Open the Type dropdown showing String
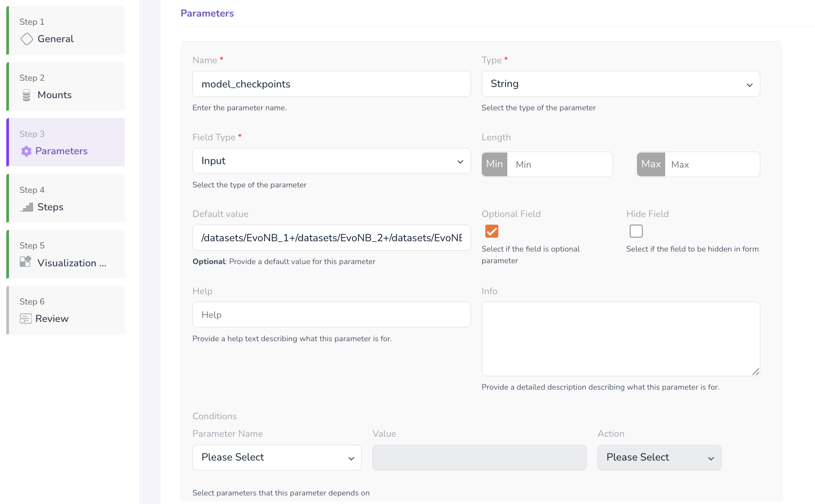Screen dimensions: 815x504 pos(620,84)
